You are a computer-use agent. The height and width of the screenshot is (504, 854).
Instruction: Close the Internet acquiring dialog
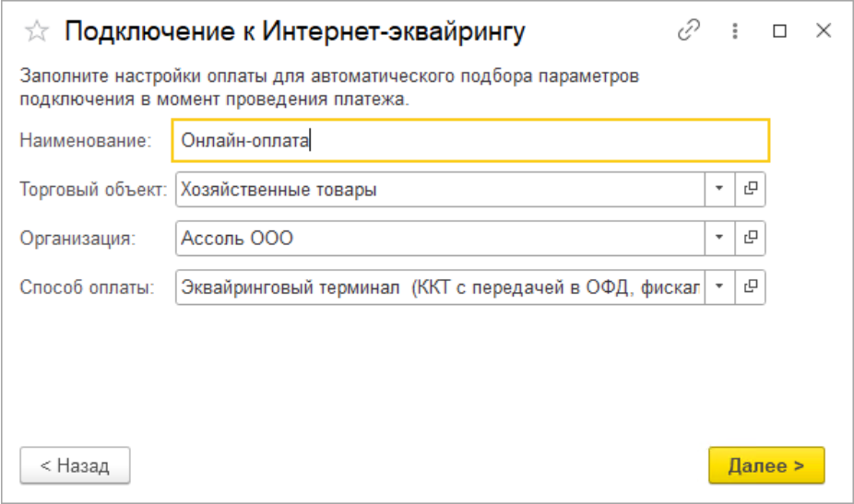click(824, 31)
